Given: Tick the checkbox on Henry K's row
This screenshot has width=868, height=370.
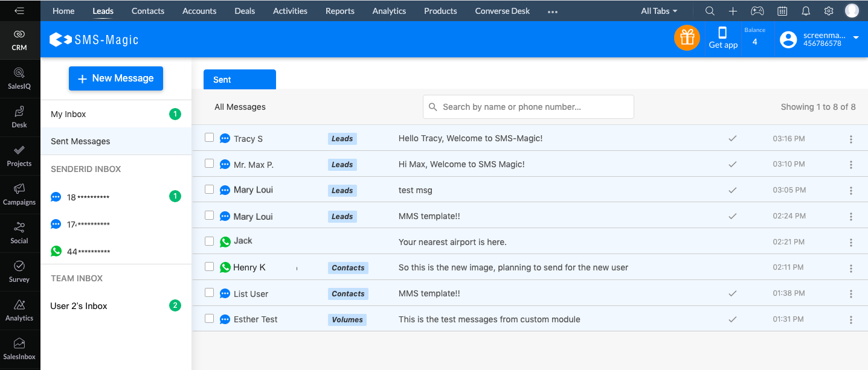Looking at the screenshot, I should coord(209,267).
